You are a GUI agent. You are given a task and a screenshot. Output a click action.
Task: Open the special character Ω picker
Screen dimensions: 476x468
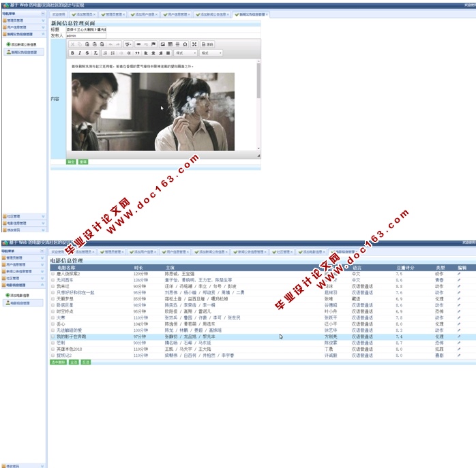[x=185, y=44]
